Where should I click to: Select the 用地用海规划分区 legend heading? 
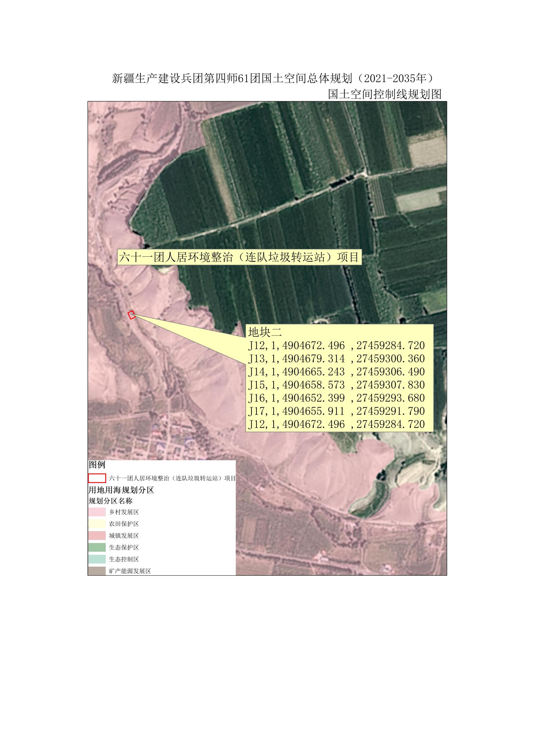121,490
